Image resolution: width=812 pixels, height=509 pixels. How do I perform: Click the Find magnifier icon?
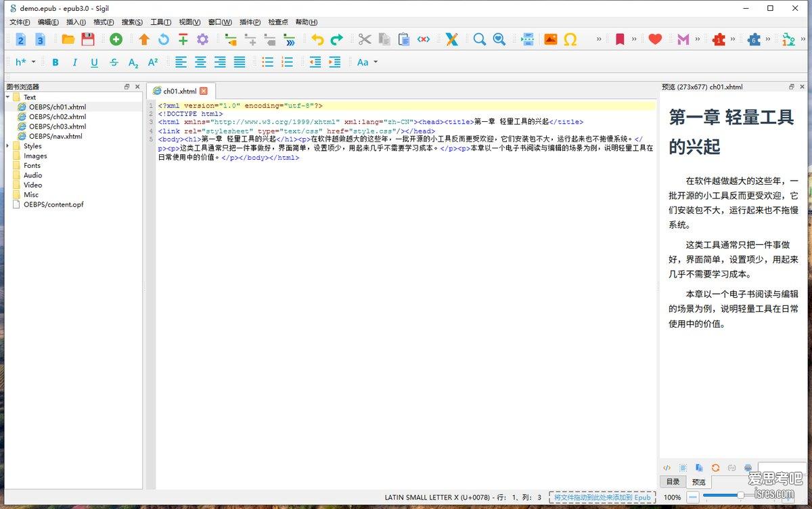[480, 39]
